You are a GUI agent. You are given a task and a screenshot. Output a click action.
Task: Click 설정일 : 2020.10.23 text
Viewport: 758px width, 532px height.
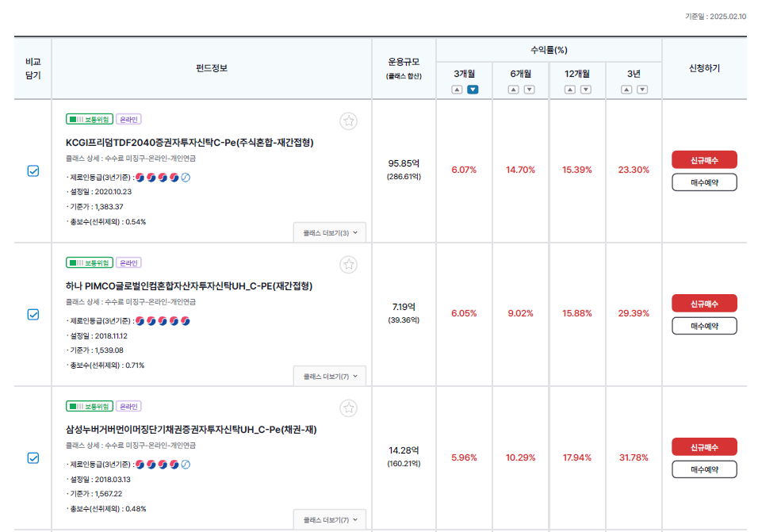[100, 192]
